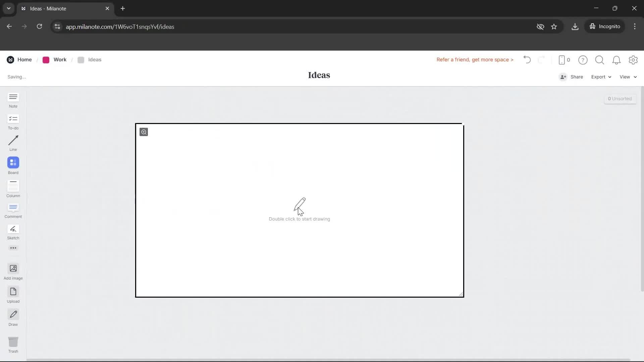The height and width of the screenshot is (362, 644).
Task: Open the Trash
Action: (x=13, y=345)
